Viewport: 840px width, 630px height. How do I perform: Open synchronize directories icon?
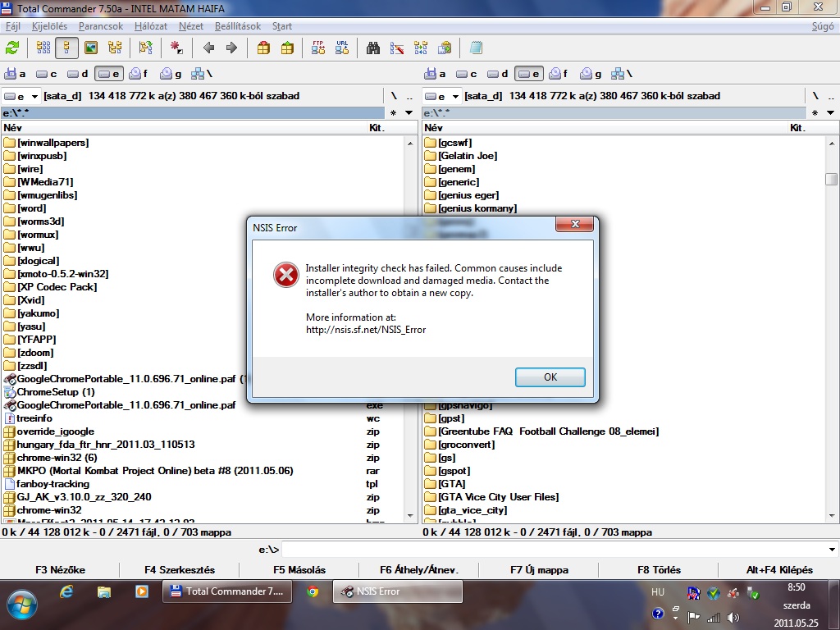(421, 48)
